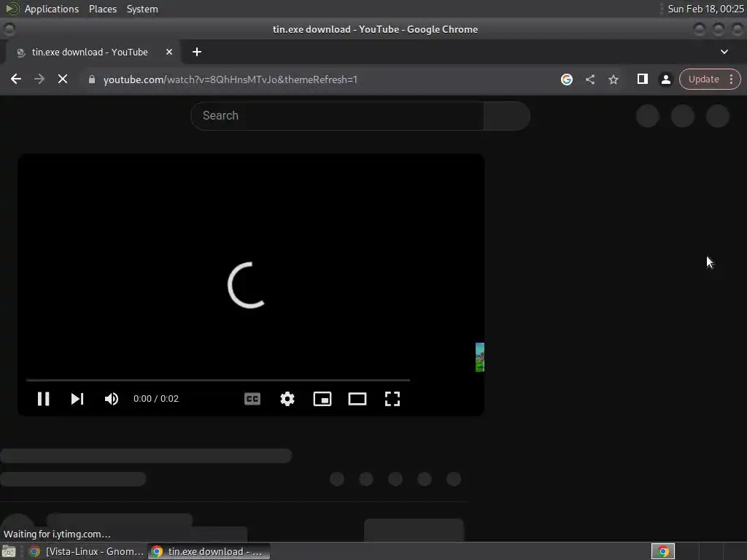Enter fullscreen video mode
Viewport: 747px width, 560px height.
click(392, 399)
